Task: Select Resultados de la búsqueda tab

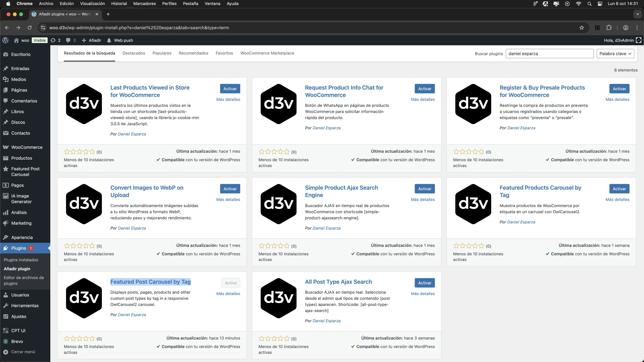Action: [x=89, y=53]
